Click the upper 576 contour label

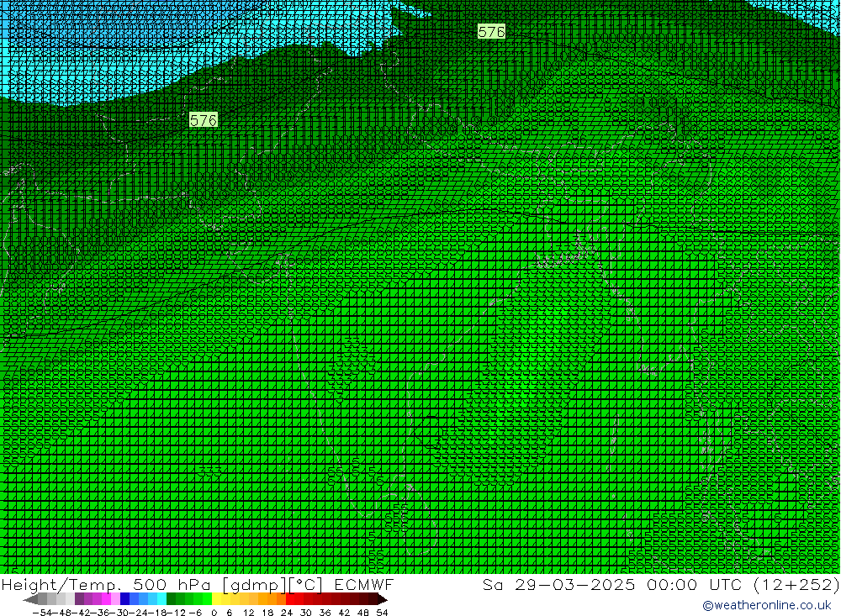(x=491, y=32)
